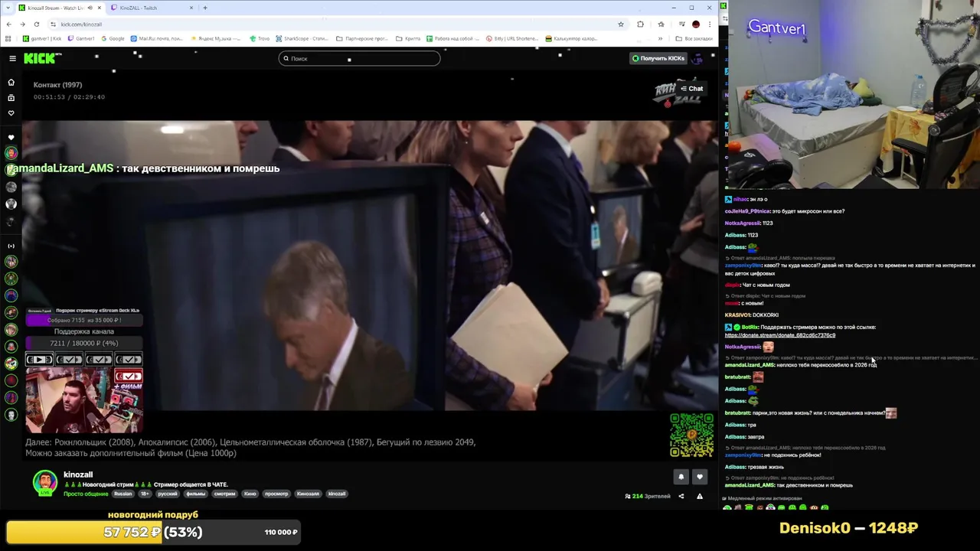980x551 pixels.
Task: Click the Поддержка канала progress bar
Action: 84,343
